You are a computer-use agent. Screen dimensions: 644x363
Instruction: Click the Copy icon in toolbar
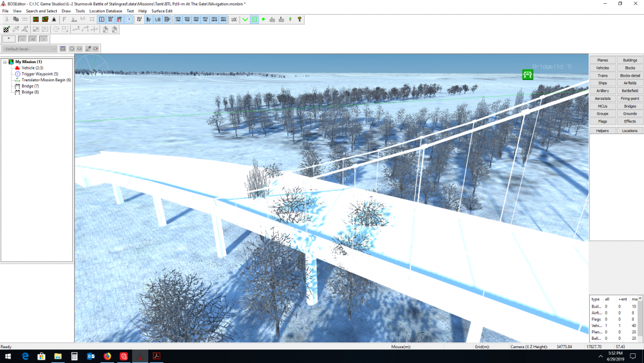coord(16,19)
